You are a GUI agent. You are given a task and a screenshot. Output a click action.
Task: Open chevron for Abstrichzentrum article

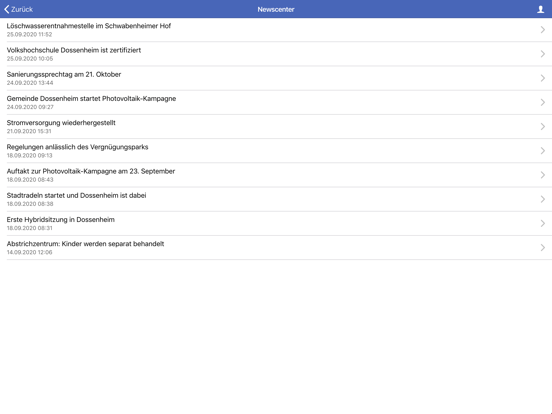542,247
